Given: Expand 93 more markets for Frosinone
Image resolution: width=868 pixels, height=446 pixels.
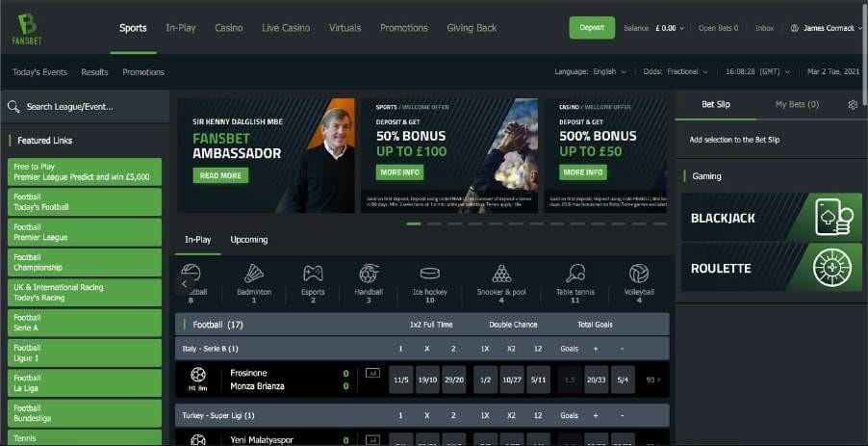Looking at the screenshot, I should [653, 380].
